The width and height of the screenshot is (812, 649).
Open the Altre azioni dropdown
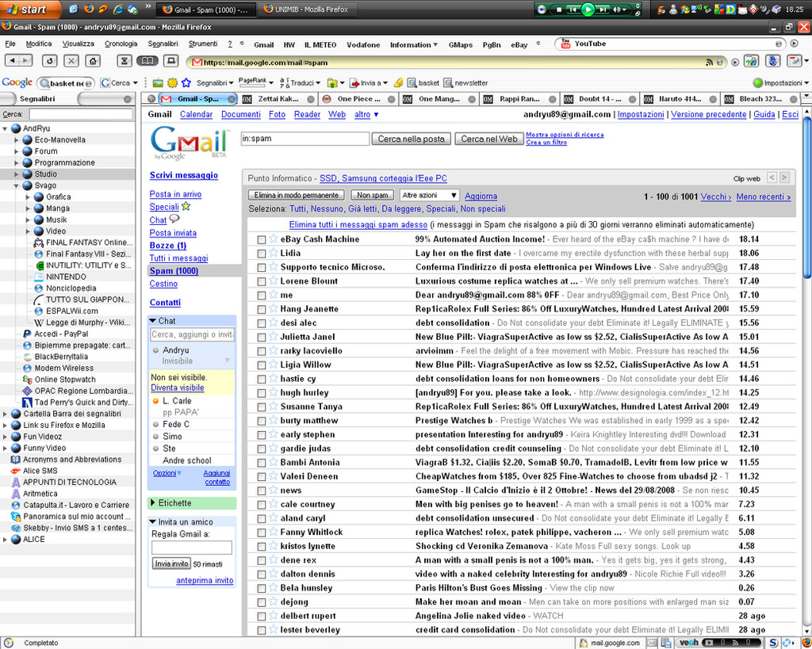coord(430,195)
